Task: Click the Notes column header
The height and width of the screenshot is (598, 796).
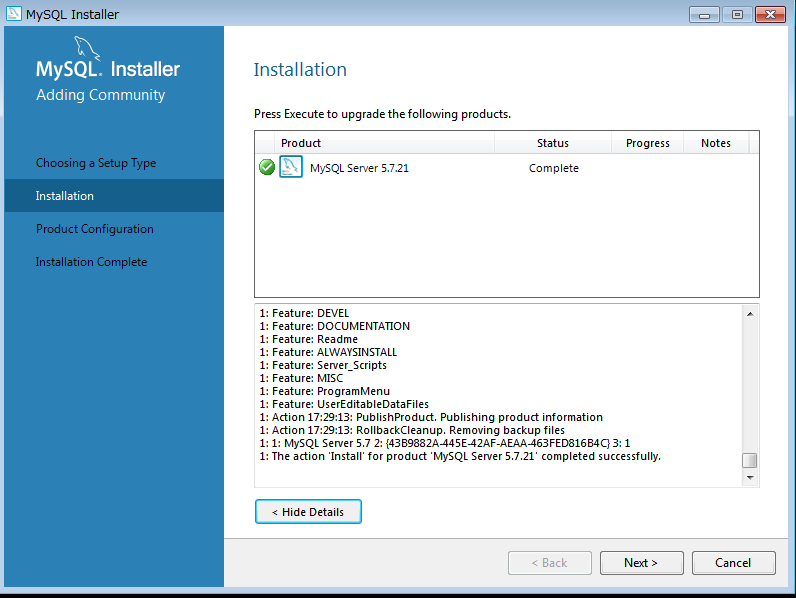Action: (x=716, y=143)
